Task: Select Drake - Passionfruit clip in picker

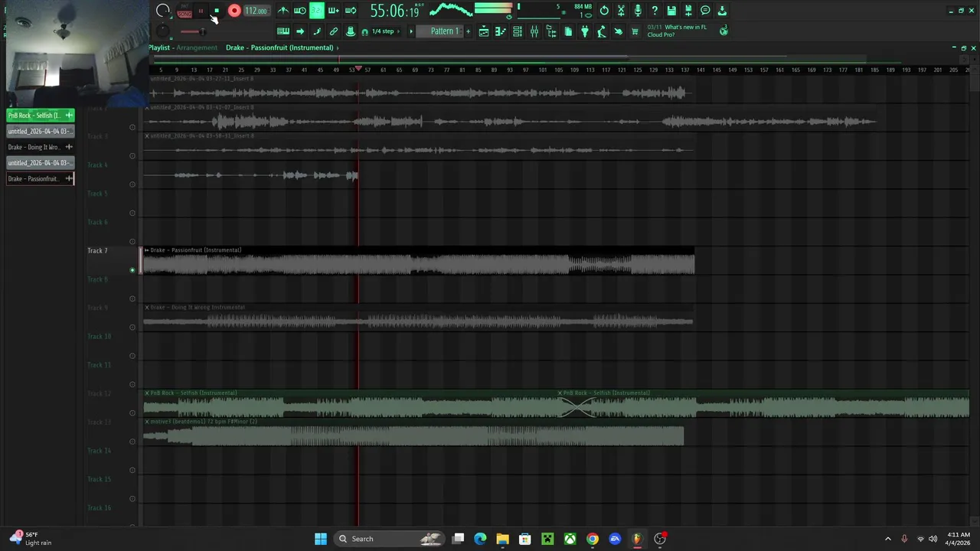Action: [41, 178]
